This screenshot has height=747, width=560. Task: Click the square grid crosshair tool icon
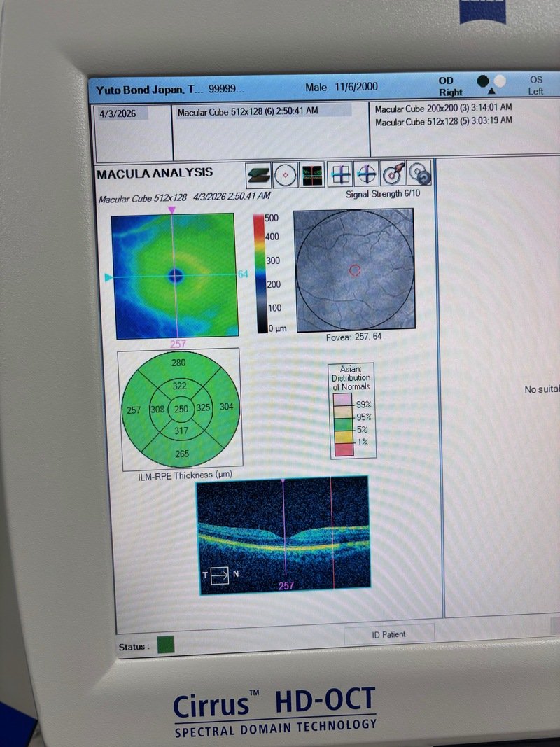coord(340,174)
